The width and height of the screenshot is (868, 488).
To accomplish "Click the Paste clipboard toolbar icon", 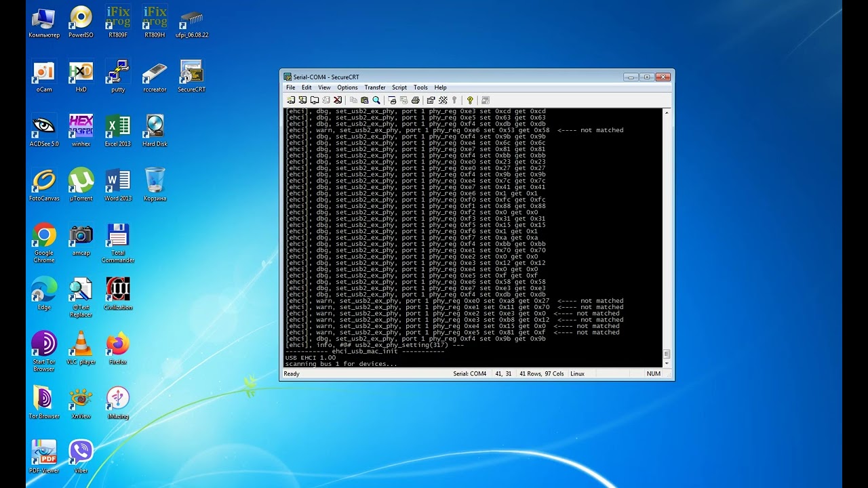I will pos(364,100).
